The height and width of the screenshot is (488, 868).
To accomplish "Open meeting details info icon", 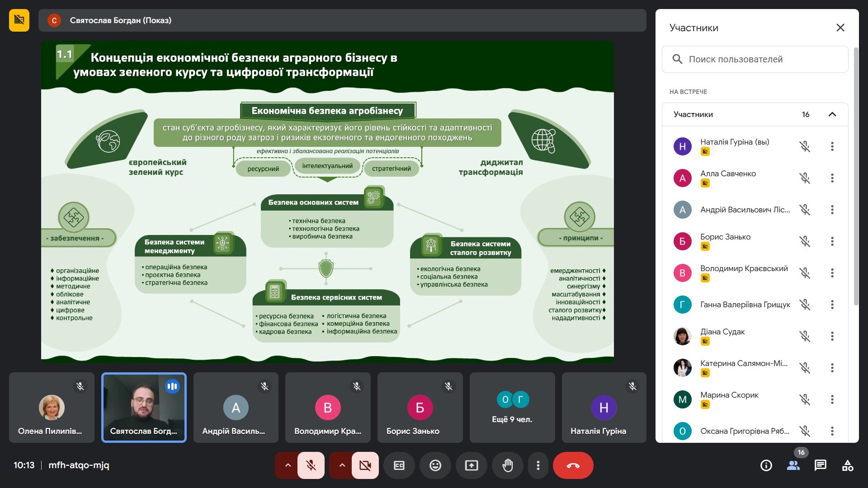I will tap(766, 465).
